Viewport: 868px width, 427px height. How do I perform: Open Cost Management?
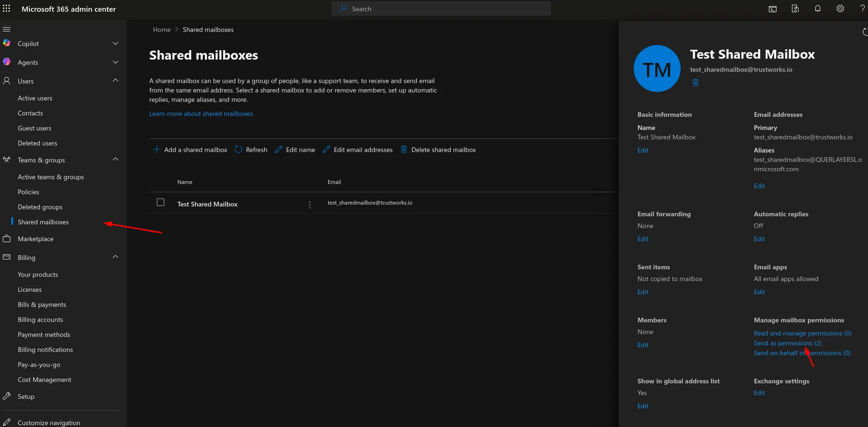pos(45,380)
